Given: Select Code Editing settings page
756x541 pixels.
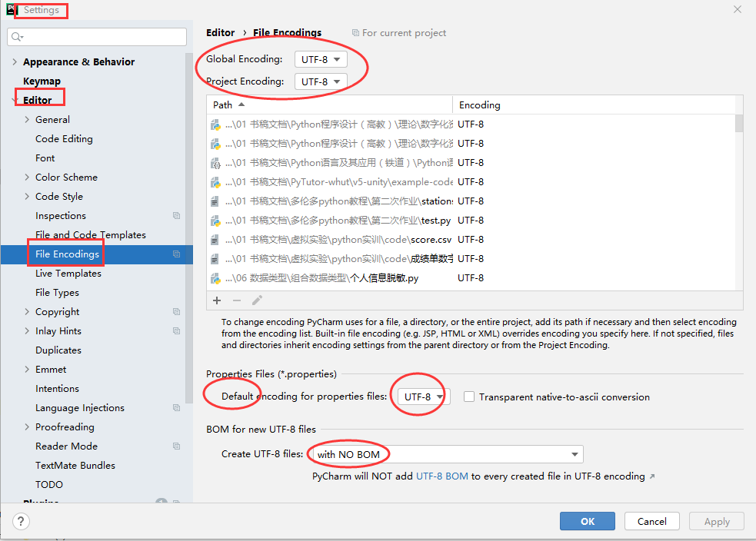Looking at the screenshot, I should (64, 139).
